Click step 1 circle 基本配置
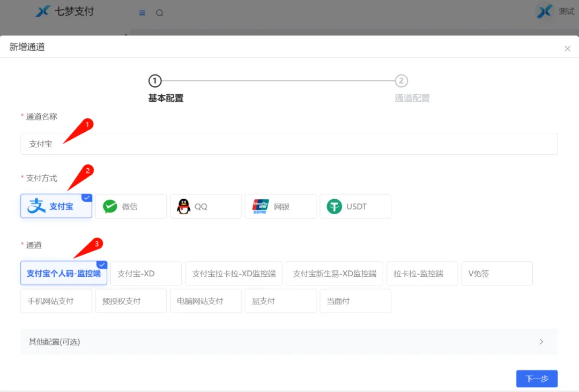The image size is (579, 392). pos(155,81)
